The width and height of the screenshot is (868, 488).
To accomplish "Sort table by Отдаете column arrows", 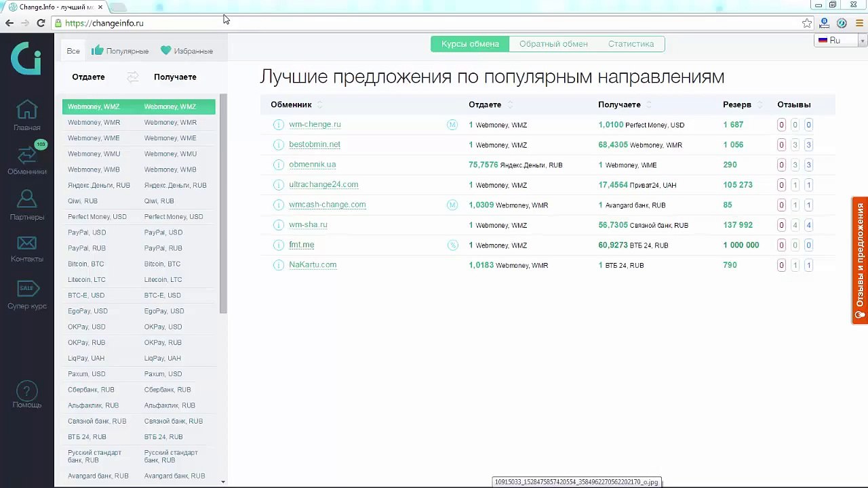I will click(x=510, y=104).
